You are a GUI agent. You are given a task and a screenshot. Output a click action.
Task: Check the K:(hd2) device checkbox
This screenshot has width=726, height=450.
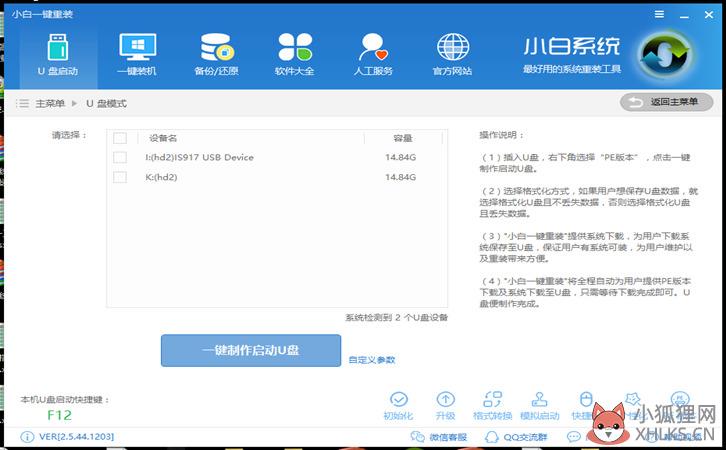(x=120, y=177)
